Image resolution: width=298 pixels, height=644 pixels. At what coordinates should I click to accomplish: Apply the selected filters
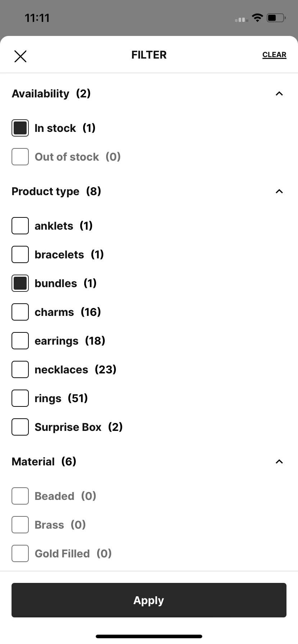tap(149, 600)
